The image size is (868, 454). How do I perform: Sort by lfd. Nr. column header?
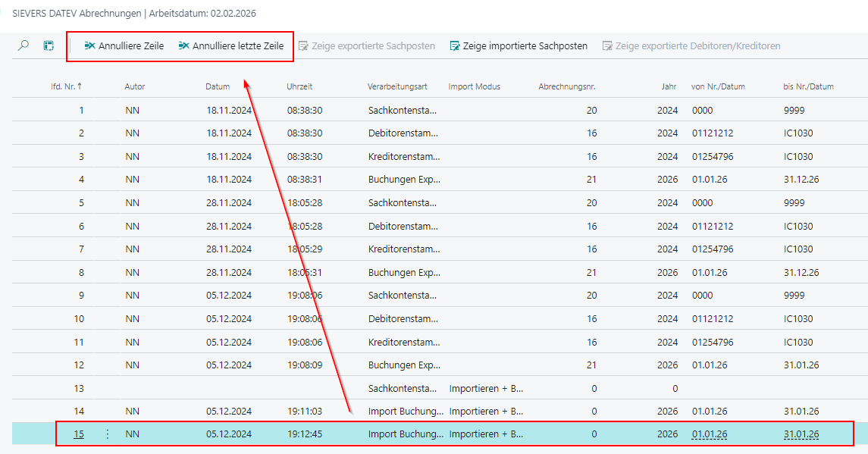click(66, 86)
